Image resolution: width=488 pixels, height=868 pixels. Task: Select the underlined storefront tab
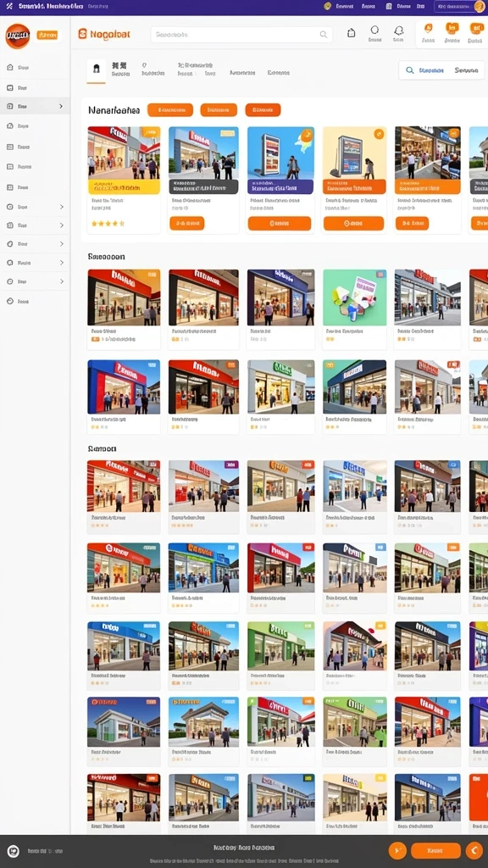coord(97,70)
